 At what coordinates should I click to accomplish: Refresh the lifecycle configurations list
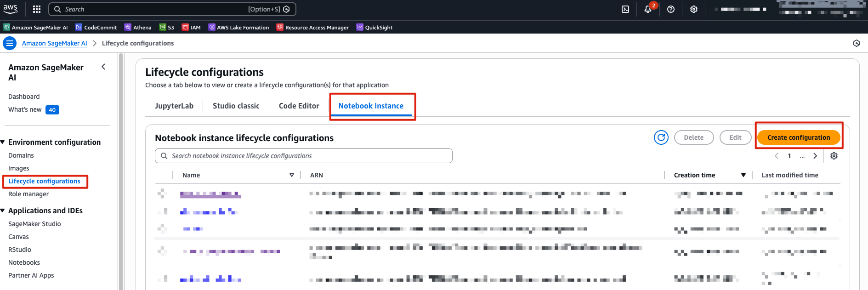pyautogui.click(x=661, y=137)
